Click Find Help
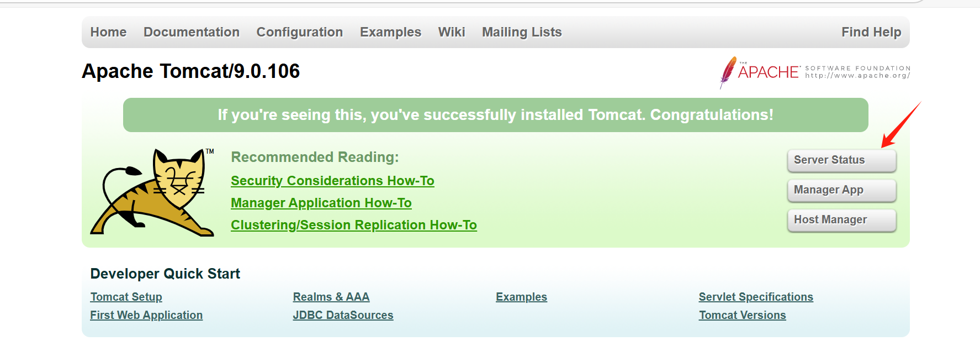980x351 pixels. pyautogui.click(x=871, y=32)
